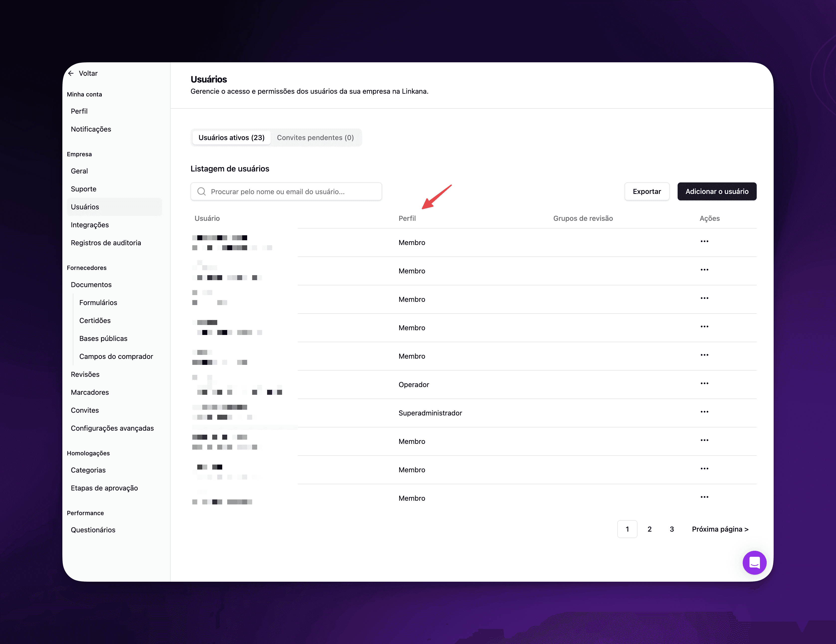The image size is (836, 644).
Task: Click the Usuário column header
Action: pos(207,218)
